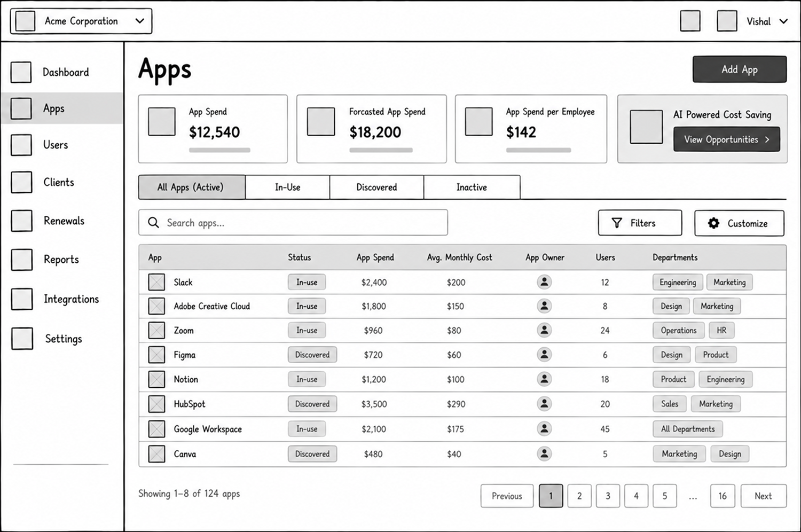801x532 pixels.
Task: Click View Opportunities button
Action: click(727, 139)
